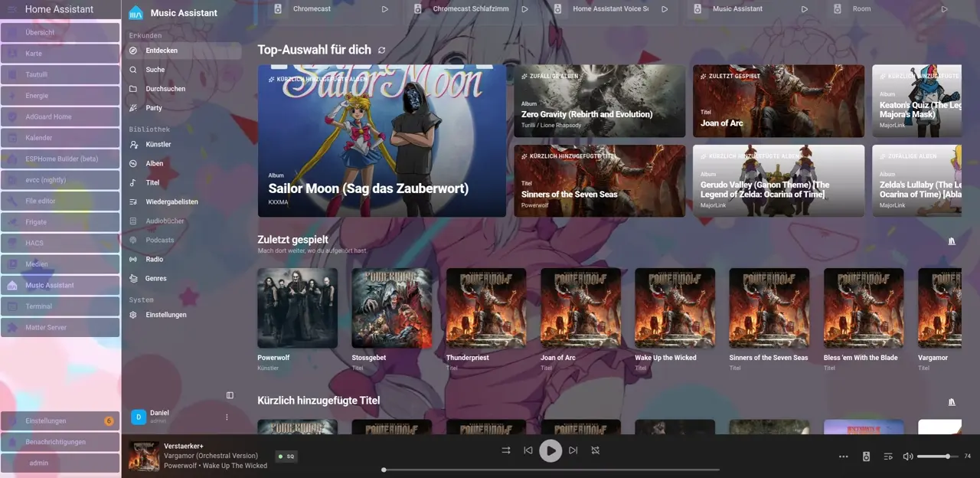The width and height of the screenshot is (980, 478).
Task: Open the Daniel user three-dot menu
Action: (227, 417)
